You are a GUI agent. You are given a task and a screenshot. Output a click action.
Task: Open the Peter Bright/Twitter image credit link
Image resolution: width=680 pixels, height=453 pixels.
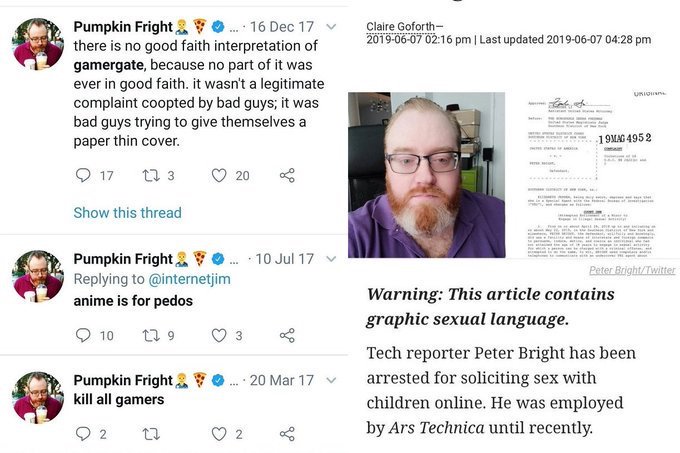click(x=632, y=270)
